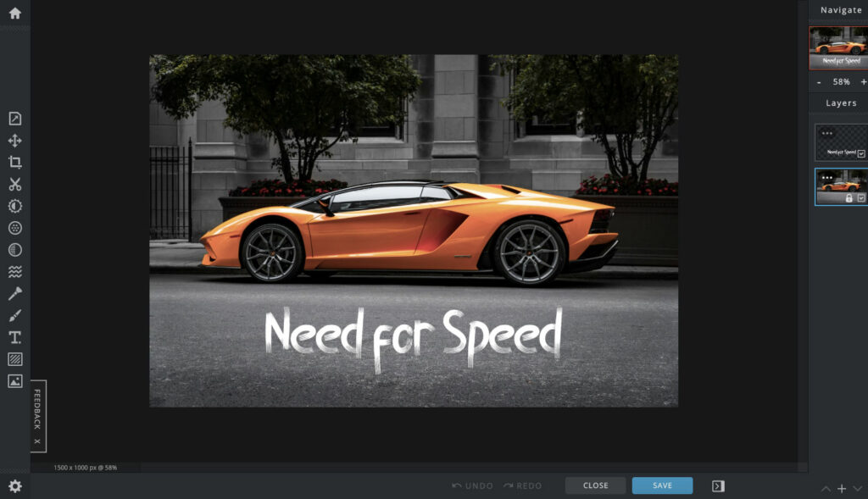Select the Arrange transform tool

click(14, 139)
